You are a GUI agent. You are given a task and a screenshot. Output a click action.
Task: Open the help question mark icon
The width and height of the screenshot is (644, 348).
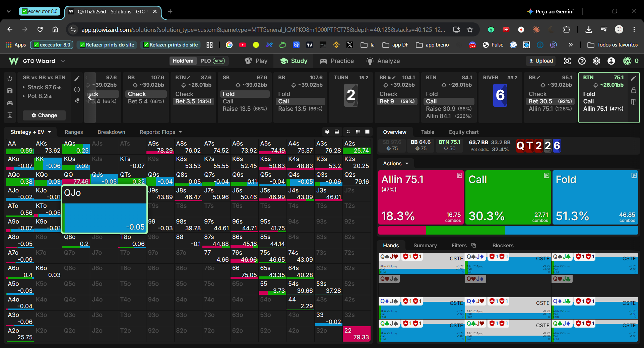tap(582, 61)
